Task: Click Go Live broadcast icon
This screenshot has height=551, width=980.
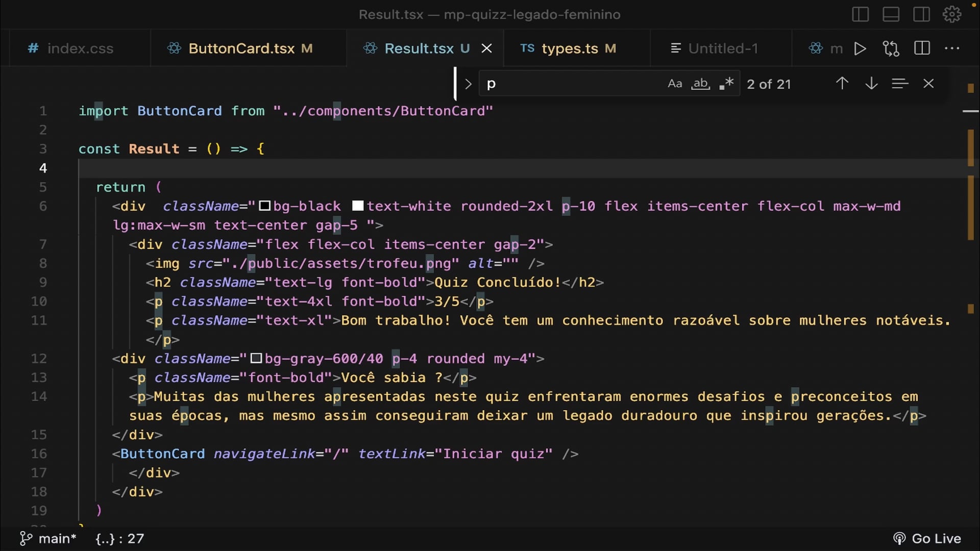Action: point(899,539)
